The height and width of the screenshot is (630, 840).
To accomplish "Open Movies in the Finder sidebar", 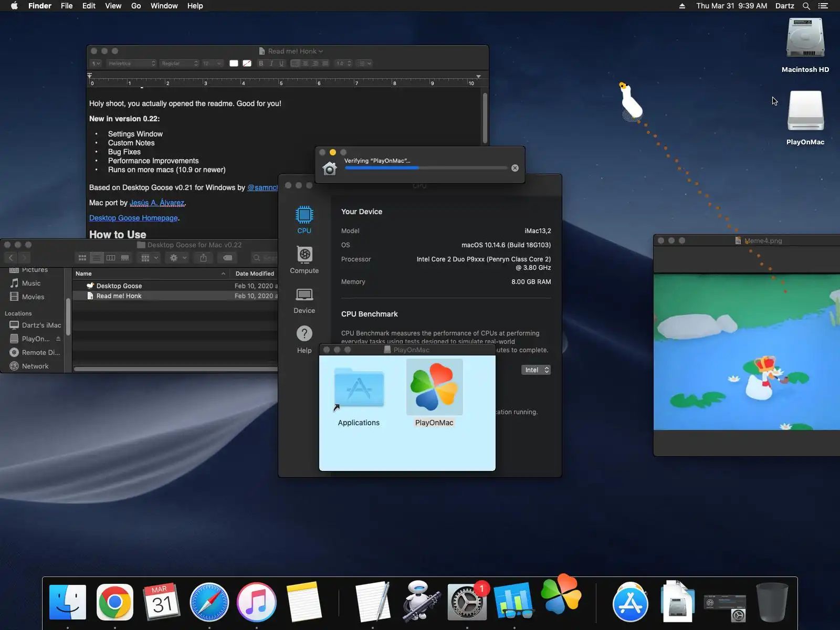I will coord(33,297).
